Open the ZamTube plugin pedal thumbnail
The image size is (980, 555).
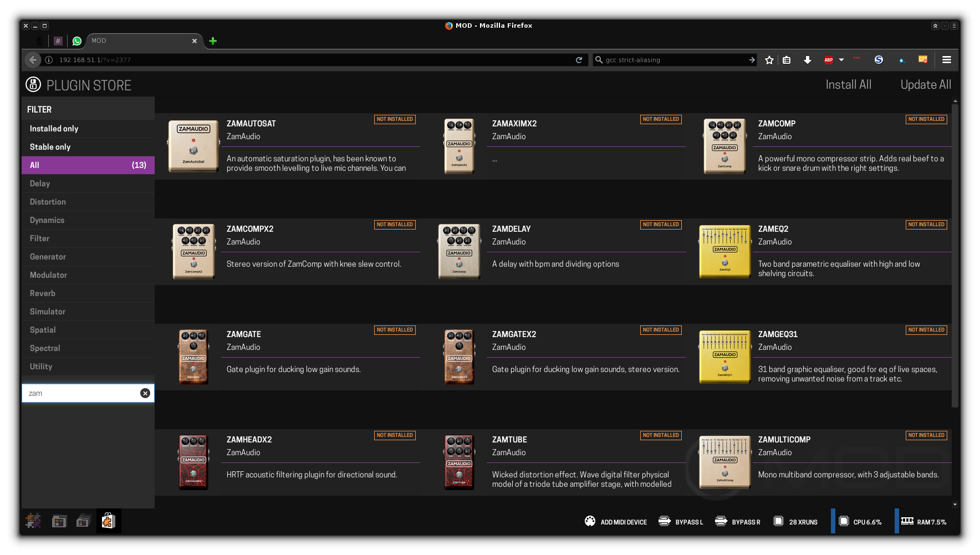click(459, 462)
